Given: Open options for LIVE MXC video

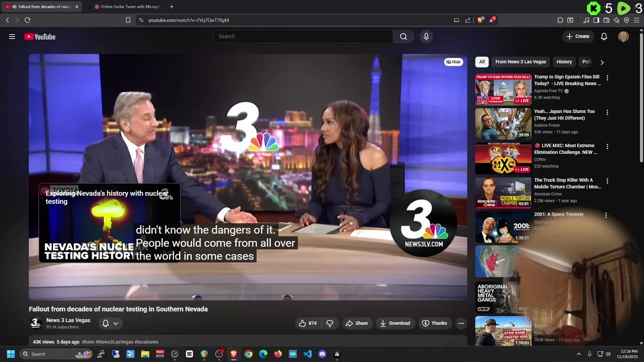Looking at the screenshot, I should coord(607,146).
